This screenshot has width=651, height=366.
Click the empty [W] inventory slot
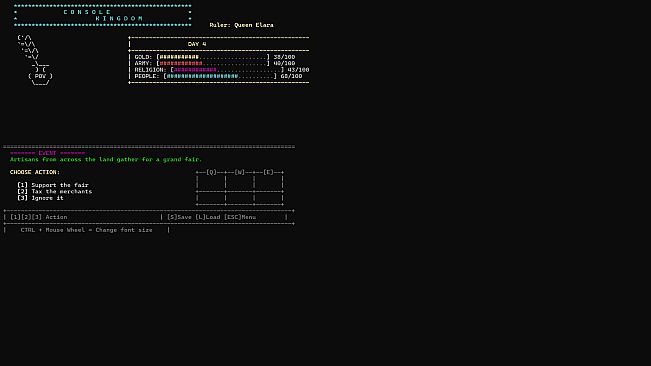point(240,182)
